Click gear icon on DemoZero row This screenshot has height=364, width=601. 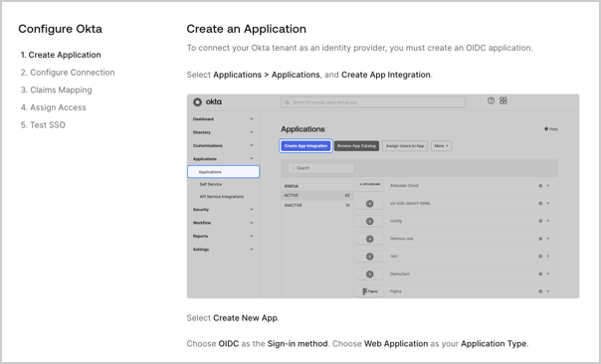(x=540, y=273)
